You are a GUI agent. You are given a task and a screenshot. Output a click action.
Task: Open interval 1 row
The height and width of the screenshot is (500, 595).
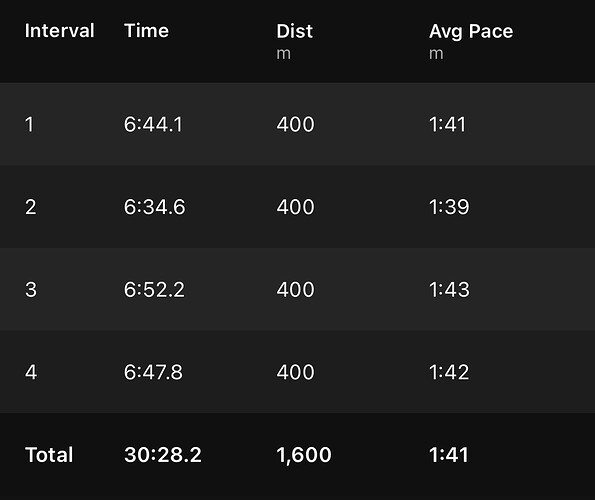tap(298, 124)
